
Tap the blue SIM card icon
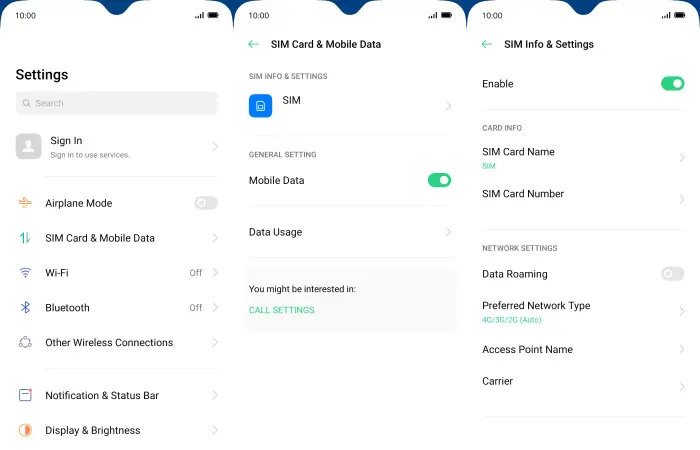click(260, 106)
